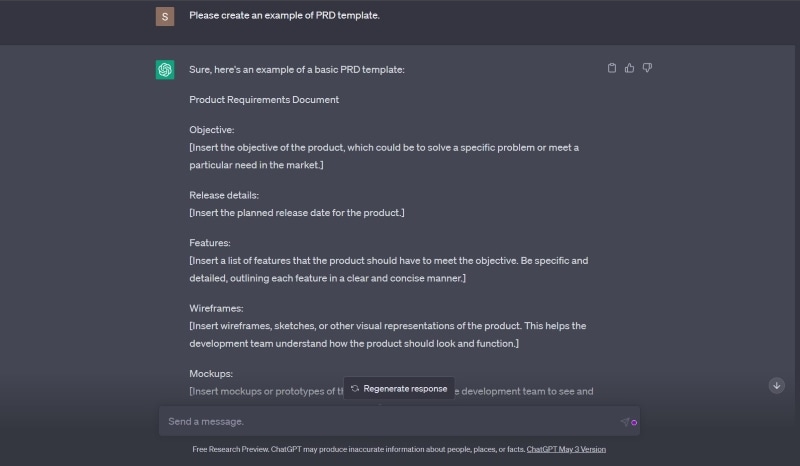Image resolution: width=800 pixels, height=466 pixels.
Task: Click the Release details: section label
Action: click(224, 195)
